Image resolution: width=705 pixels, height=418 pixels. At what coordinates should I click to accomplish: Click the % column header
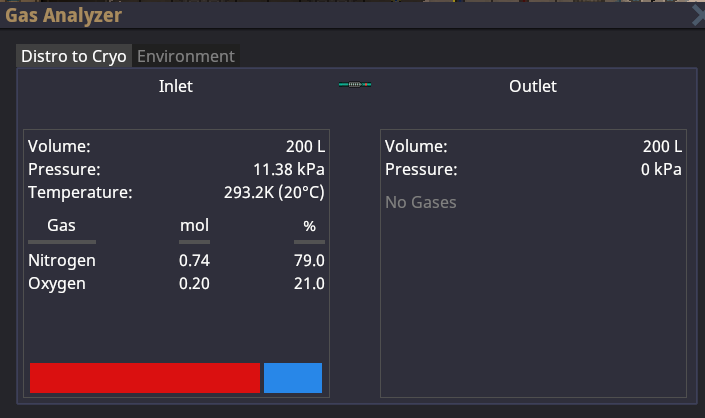(x=309, y=226)
